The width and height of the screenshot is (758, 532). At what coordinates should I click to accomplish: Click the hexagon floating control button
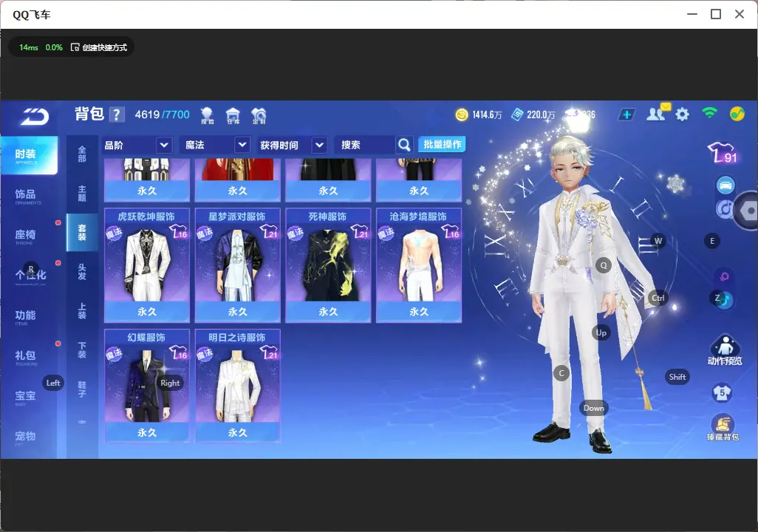tap(748, 211)
